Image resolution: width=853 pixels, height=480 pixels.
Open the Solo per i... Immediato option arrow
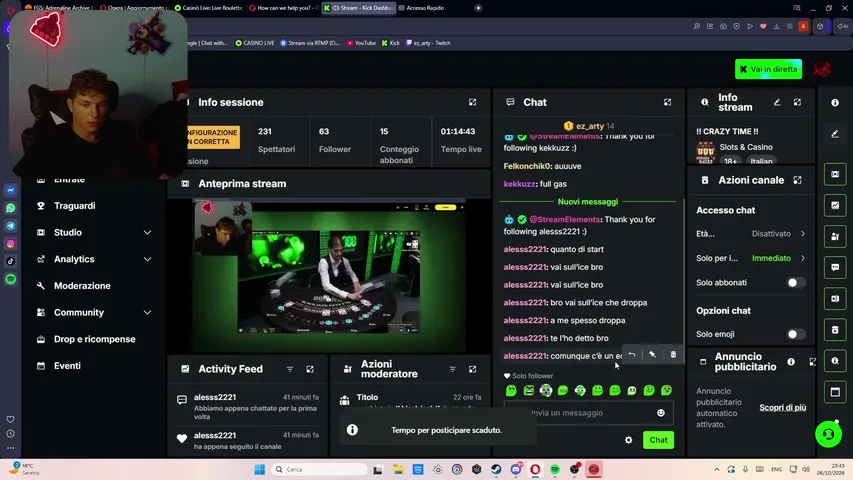[803, 258]
